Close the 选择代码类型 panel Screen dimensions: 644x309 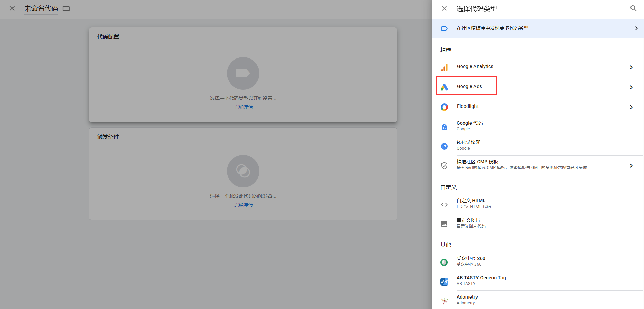pyautogui.click(x=444, y=8)
